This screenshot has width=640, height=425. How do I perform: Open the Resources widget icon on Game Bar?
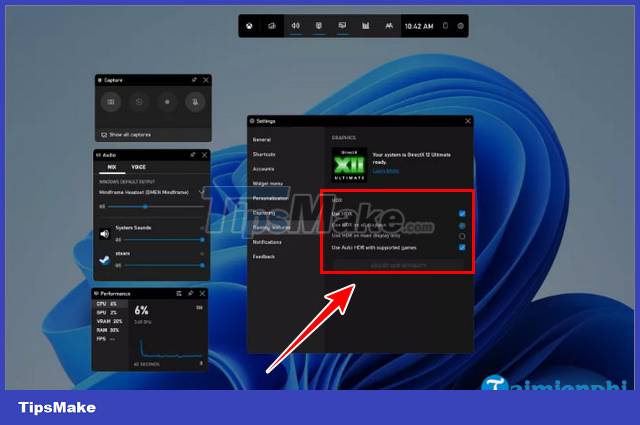coord(366,26)
